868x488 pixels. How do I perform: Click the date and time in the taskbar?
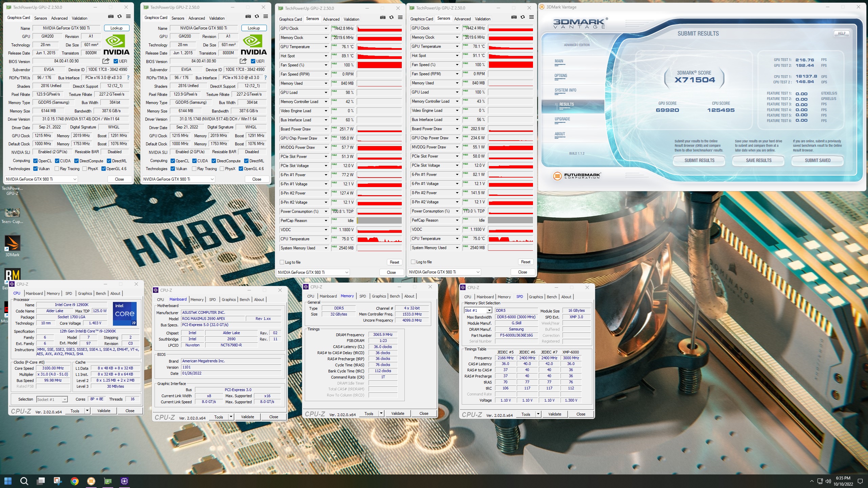click(843, 481)
